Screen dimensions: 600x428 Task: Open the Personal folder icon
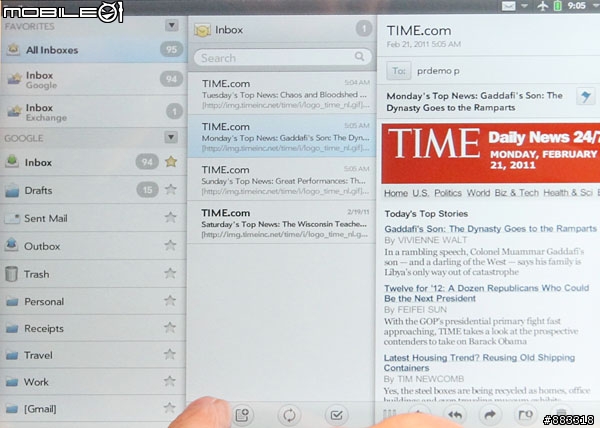(x=12, y=302)
